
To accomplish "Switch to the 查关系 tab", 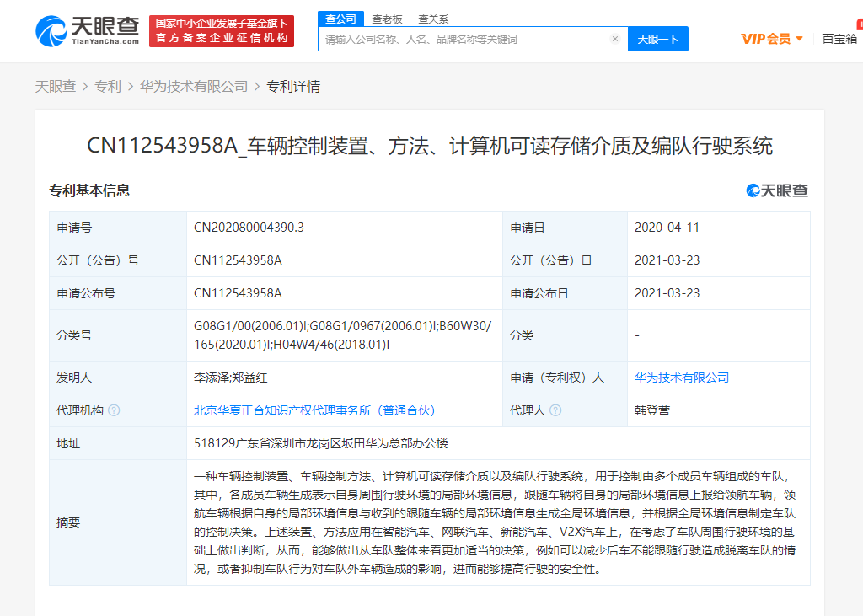I will tap(433, 19).
